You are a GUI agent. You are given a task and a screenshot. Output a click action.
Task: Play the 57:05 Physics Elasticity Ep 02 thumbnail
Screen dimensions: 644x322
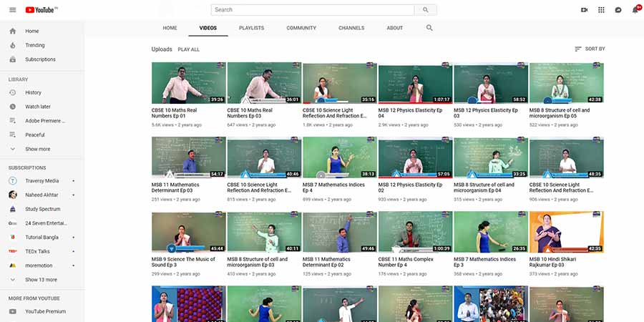(x=415, y=157)
